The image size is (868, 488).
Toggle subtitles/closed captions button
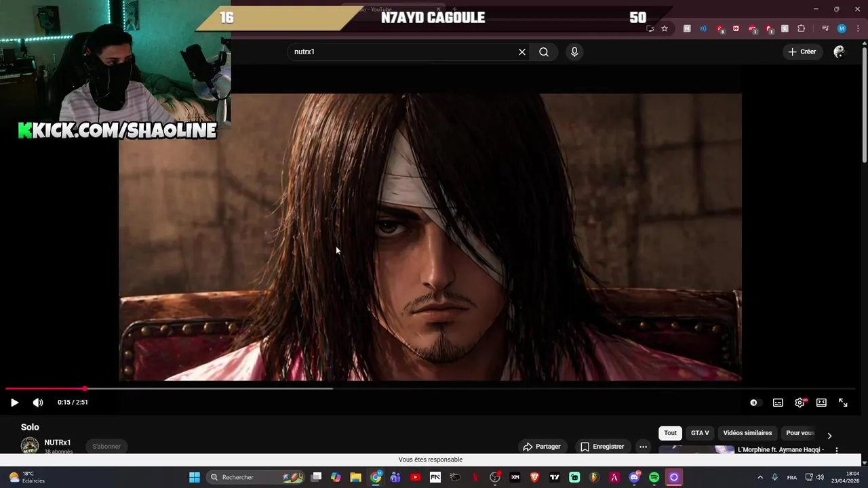pyautogui.click(x=778, y=403)
